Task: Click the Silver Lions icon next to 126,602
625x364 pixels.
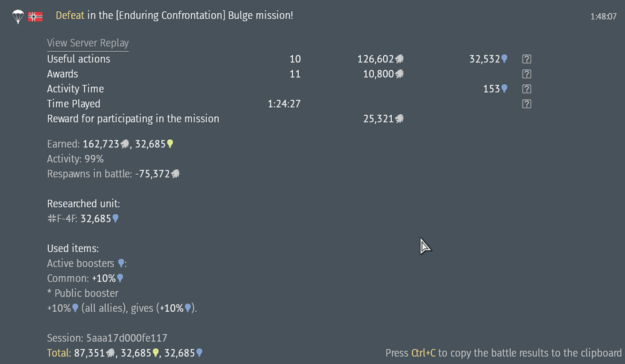Action: [x=398, y=59]
